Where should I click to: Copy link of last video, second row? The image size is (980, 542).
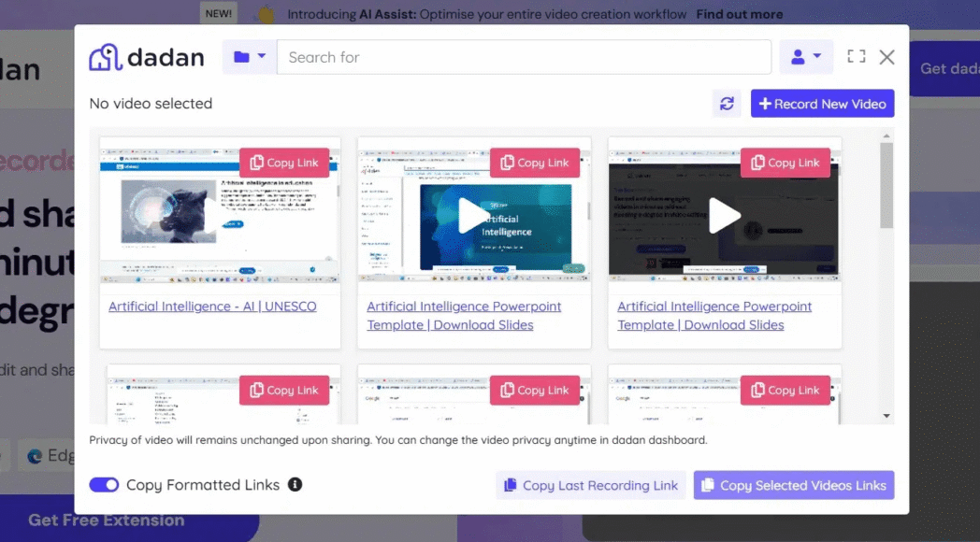pyautogui.click(x=785, y=391)
